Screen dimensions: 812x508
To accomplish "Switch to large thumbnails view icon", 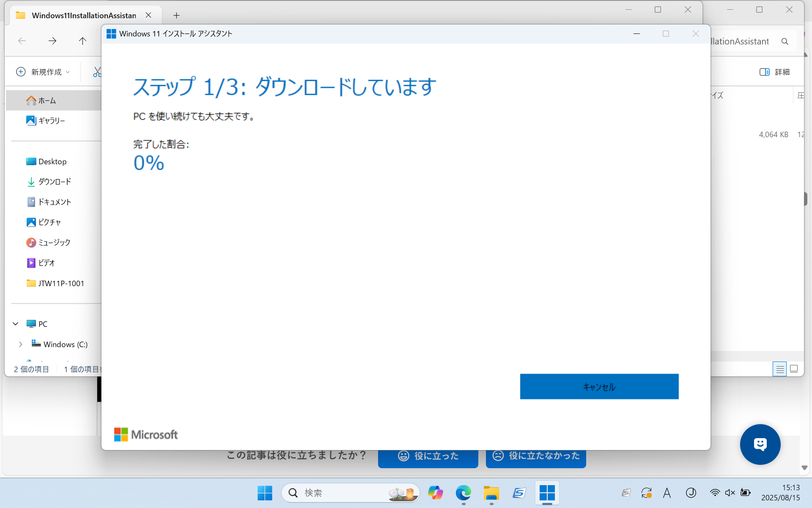I will click(794, 369).
